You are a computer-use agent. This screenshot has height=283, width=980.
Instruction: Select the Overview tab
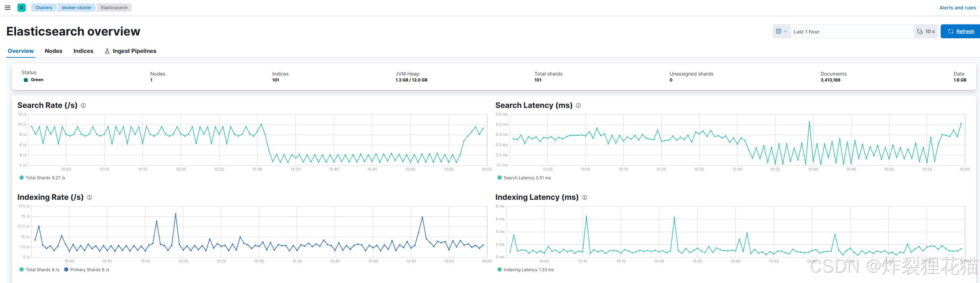pos(21,51)
